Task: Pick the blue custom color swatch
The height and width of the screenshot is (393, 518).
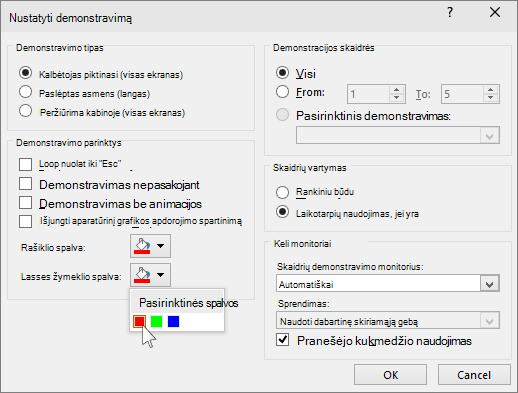Action: click(173, 322)
